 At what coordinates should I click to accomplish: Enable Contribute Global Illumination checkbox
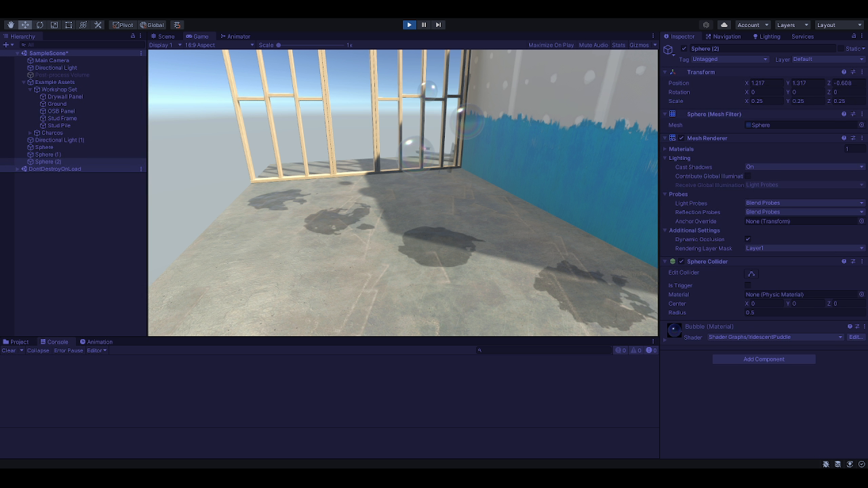coord(748,176)
